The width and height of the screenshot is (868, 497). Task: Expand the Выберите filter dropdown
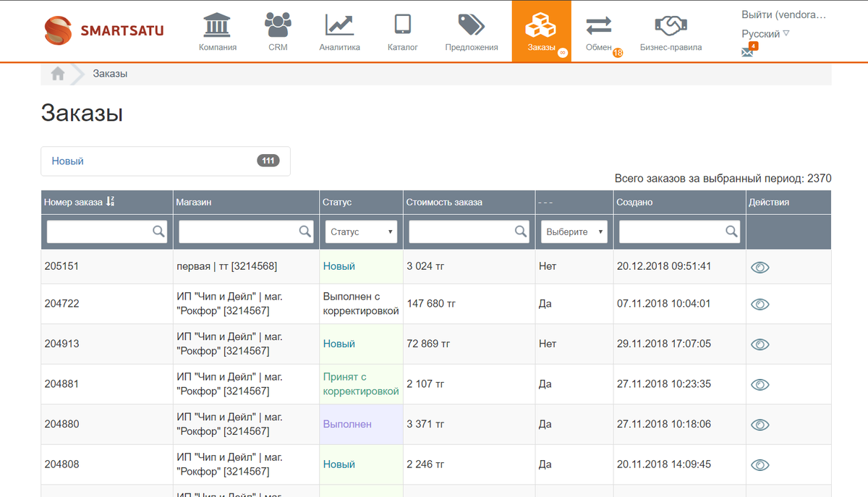[574, 231]
